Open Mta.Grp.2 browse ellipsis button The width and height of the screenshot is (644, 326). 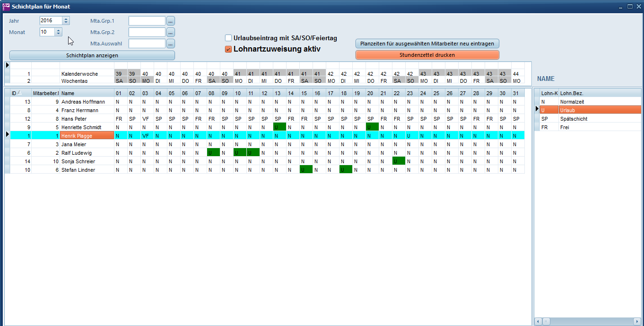171,32
